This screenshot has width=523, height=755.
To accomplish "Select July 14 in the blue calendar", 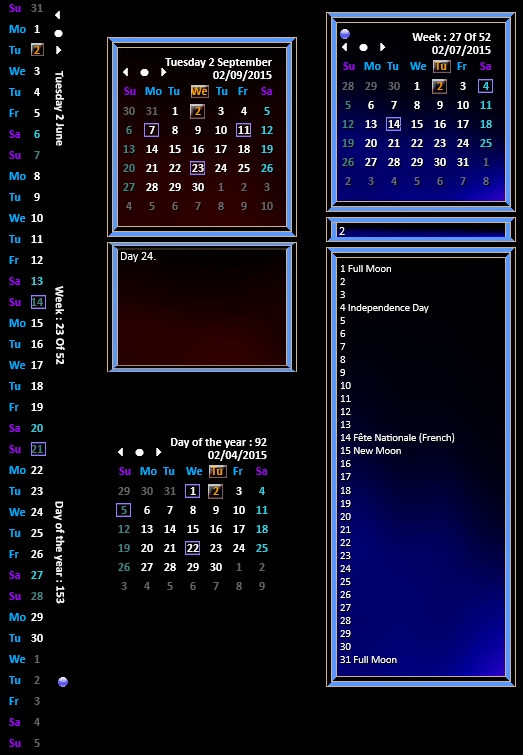I will click(393, 124).
